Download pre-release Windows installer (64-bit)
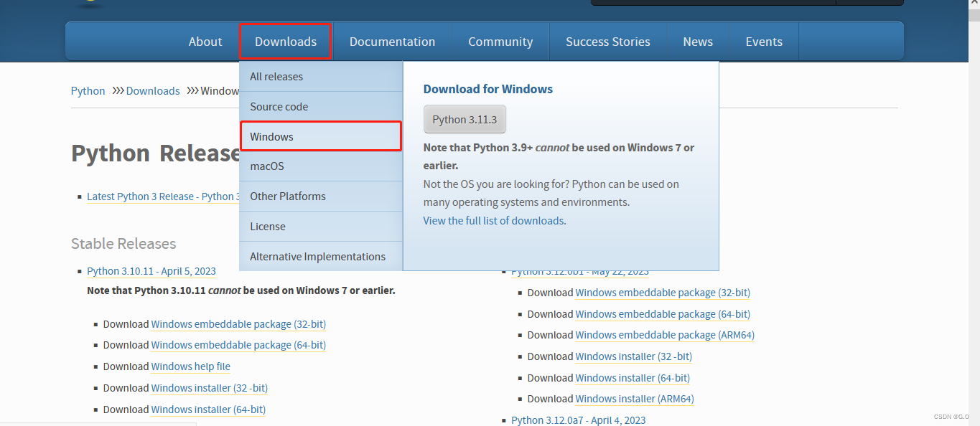The height and width of the screenshot is (426, 980). 633,378
